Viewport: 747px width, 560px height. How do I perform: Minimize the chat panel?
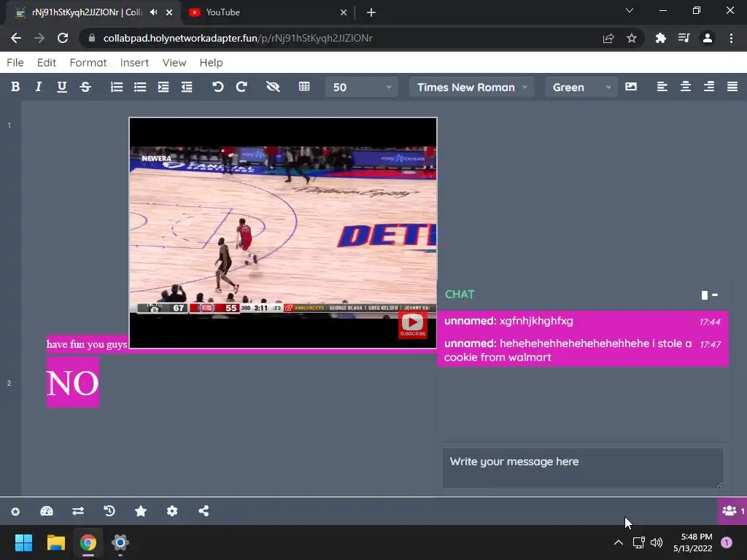coord(715,295)
